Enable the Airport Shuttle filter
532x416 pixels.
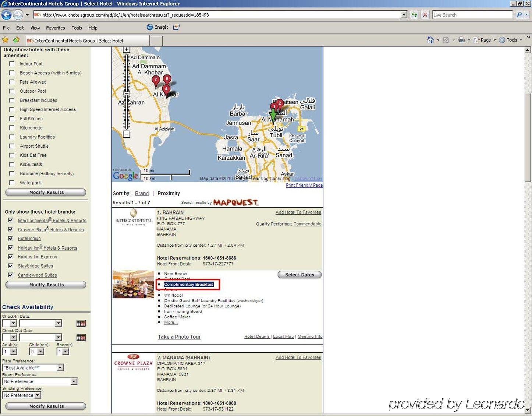[12, 146]
